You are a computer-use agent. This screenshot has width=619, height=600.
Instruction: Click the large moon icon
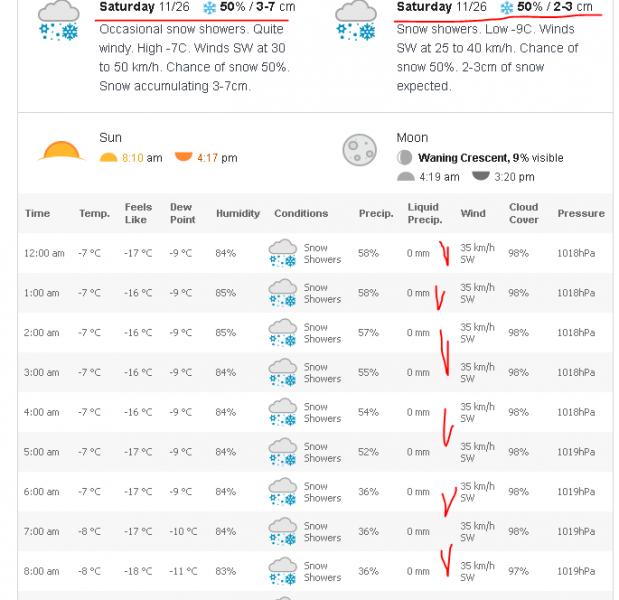[x=360, y=150]
